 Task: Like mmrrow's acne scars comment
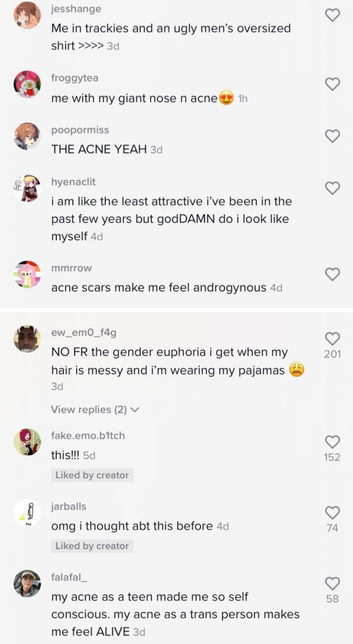(x=332, y=274)
